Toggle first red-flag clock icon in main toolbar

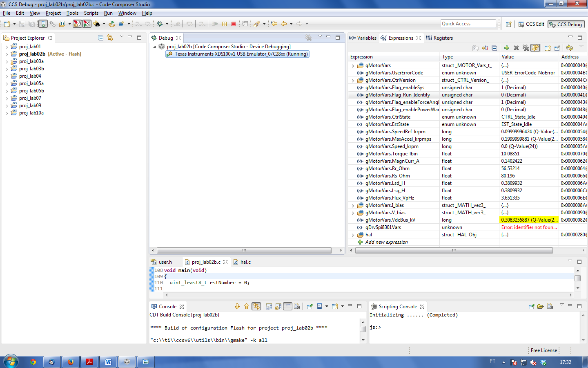click(77, 24)
